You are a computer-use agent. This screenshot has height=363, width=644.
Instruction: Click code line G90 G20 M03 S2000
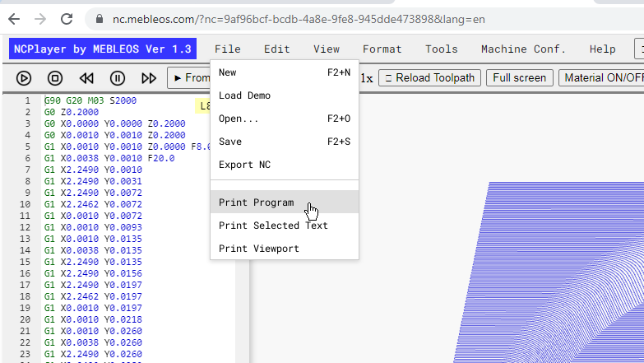(90, 100)
